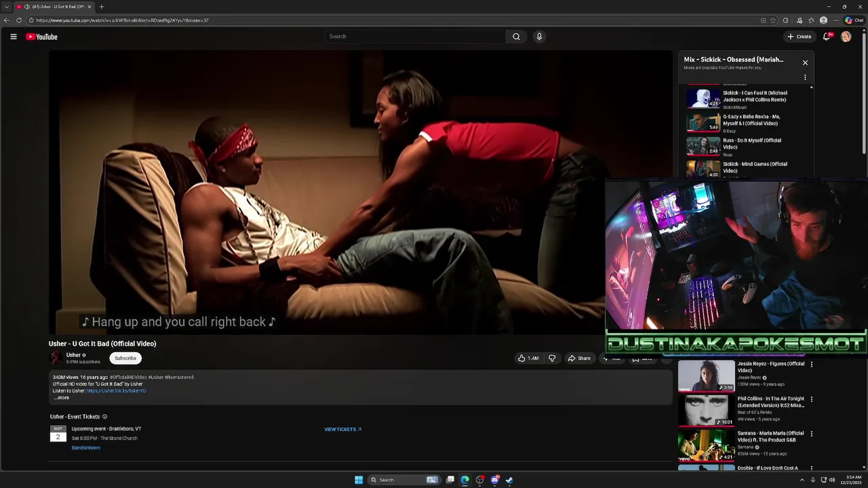This screenshot has width=868, height=488.
Task: Subscribe to Usher's channel
Action: click(x=125, y=358)
